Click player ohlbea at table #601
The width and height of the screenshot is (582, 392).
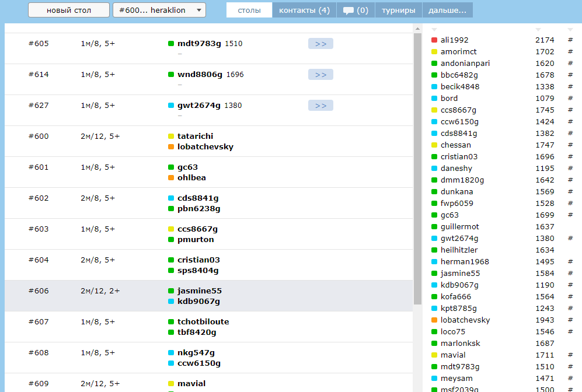tap(191, 178)
